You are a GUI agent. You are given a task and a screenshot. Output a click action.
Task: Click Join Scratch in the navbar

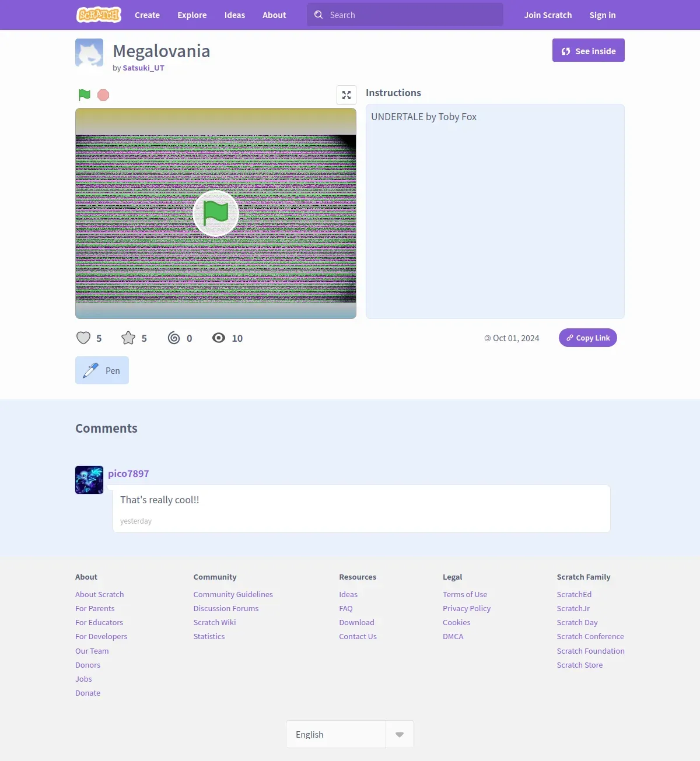point(548,15)
